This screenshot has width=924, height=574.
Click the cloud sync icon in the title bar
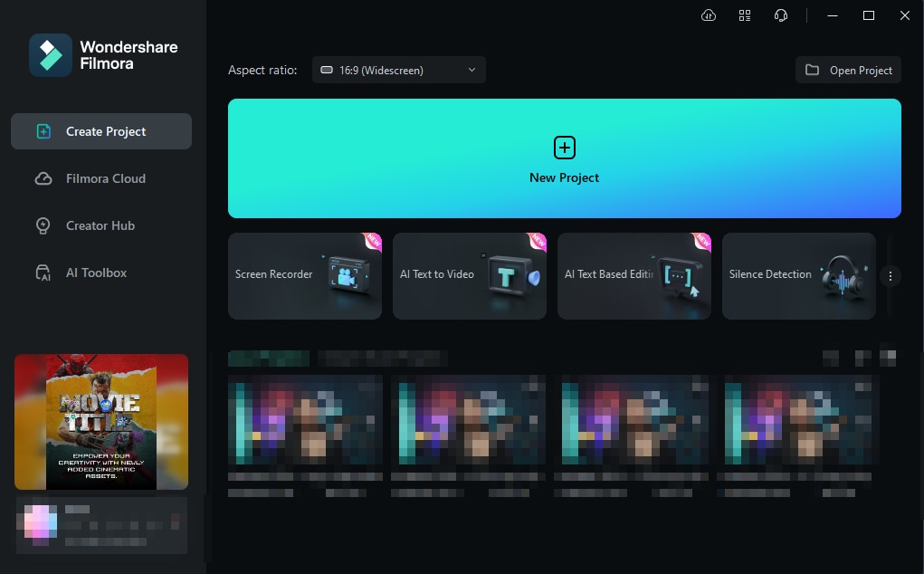tap(709, 15)
